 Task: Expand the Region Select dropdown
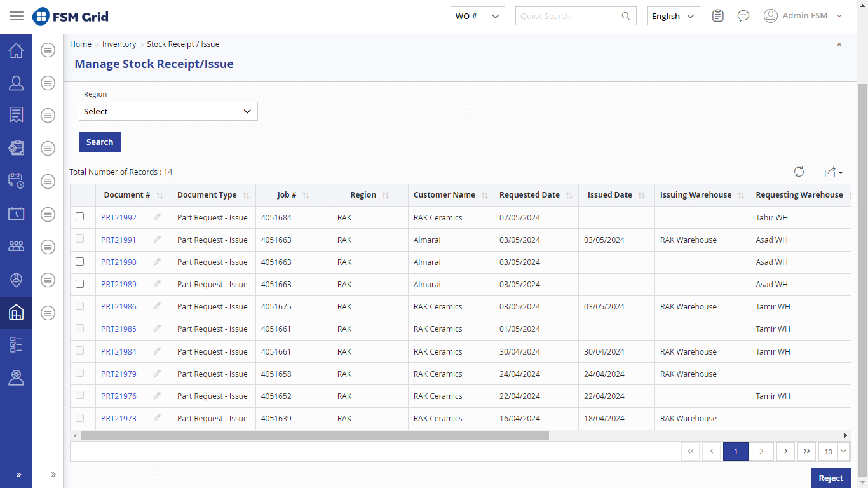168,111
